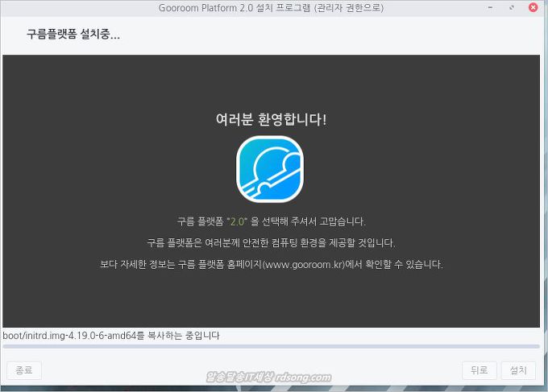Click the heading 여러분 환영합니다!
This screenshot has width=548, height=392.
tap(272, 119)
